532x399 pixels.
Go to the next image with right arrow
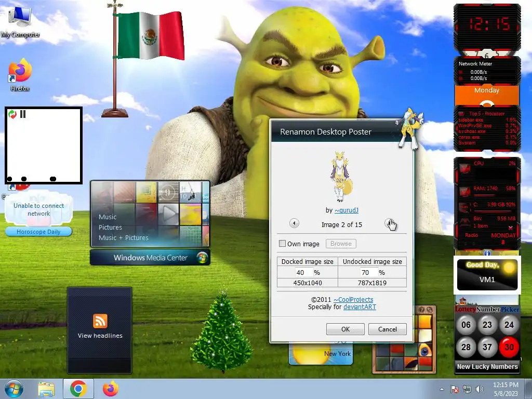pos(389,223)
